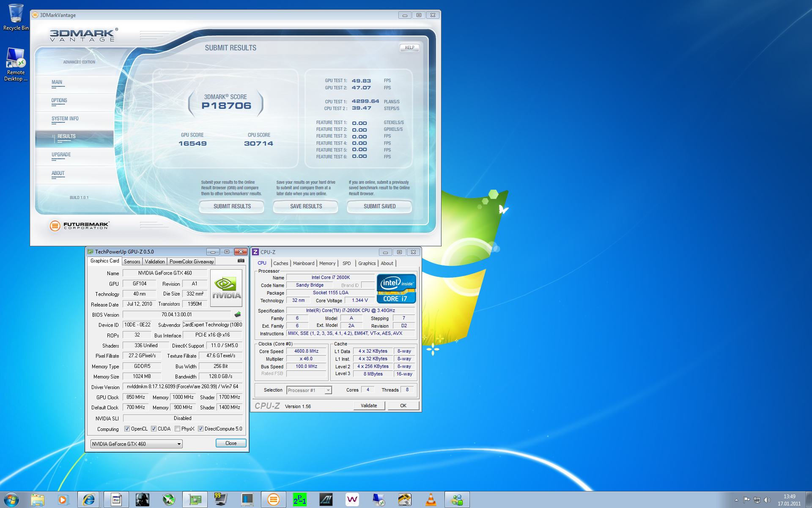Click the remote desktop connection taskbar icon
Viewport: 812px width, 508px height.
pos(378,500)
